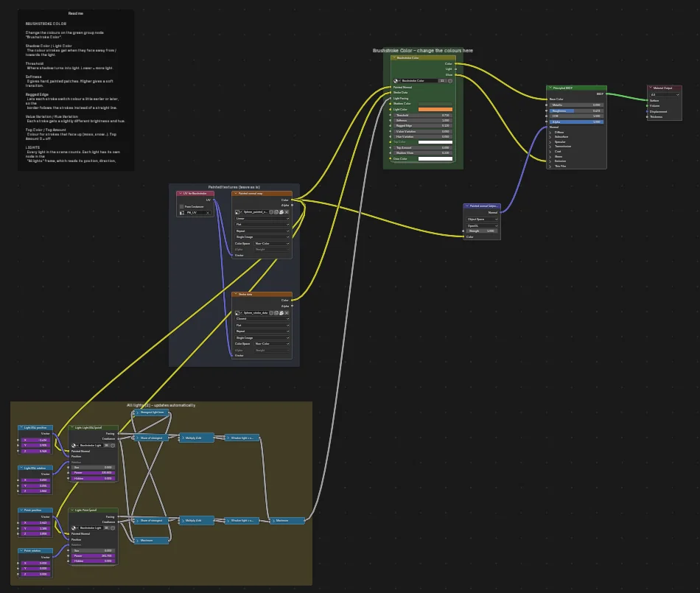The height and width of the screenshot is (593, 700).
Task: Open node group browser icon in Brushstroke Color node
Action: [396, 81]
